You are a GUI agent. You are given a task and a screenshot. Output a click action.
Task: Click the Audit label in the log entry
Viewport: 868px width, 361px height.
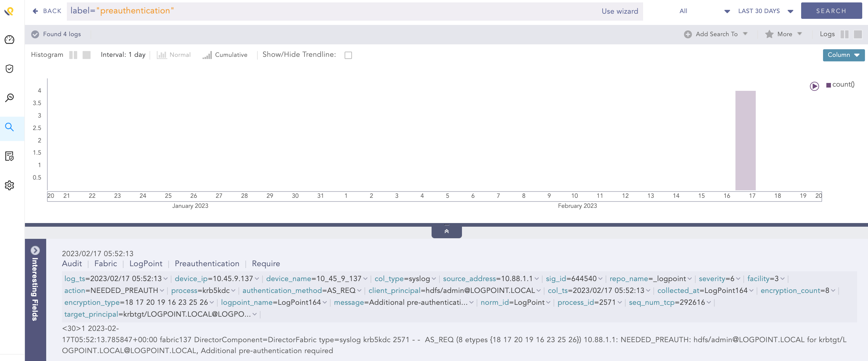click(72, 263)
